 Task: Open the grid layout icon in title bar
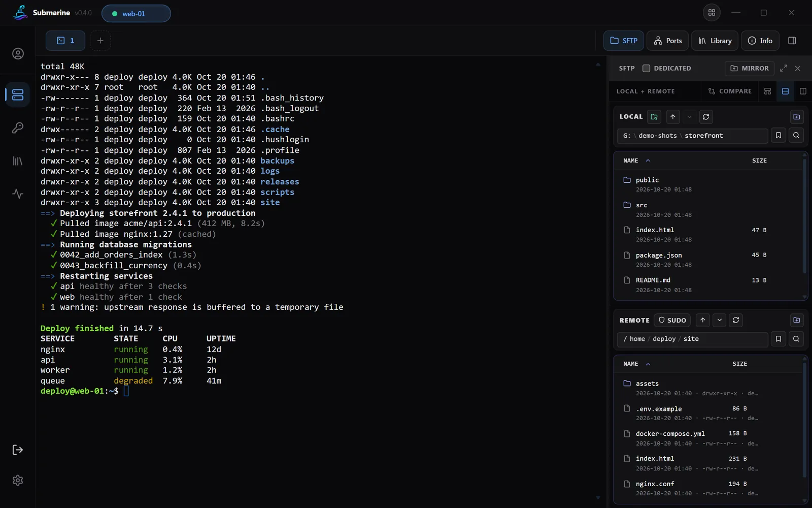[712, 13]
